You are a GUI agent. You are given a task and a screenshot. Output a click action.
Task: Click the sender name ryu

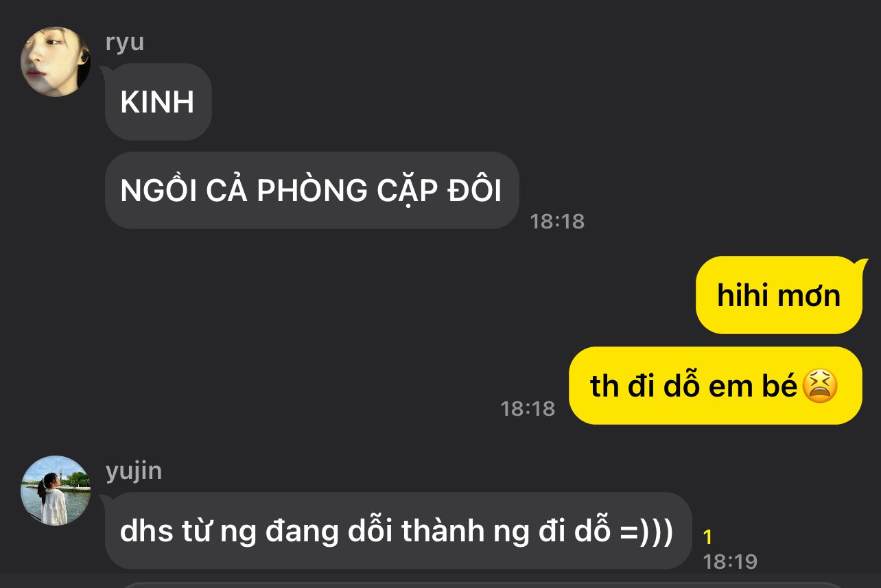pos(125,43)
